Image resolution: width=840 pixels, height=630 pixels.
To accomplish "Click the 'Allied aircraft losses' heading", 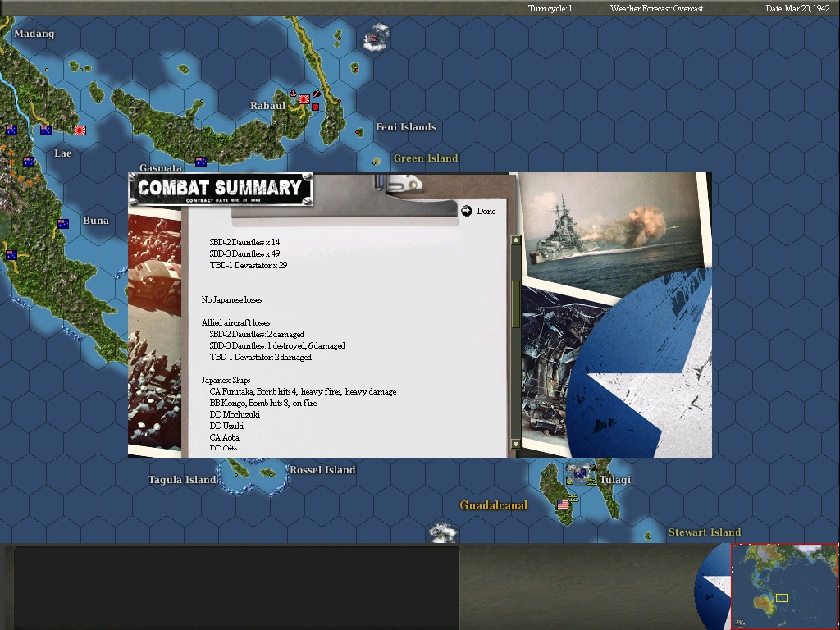I will 235,322.
